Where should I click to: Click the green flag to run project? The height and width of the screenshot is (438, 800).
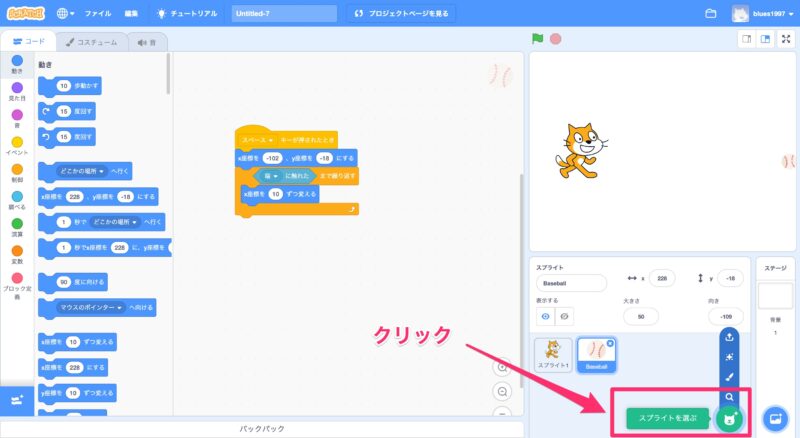pyautogui.click(x=538, y=39)
